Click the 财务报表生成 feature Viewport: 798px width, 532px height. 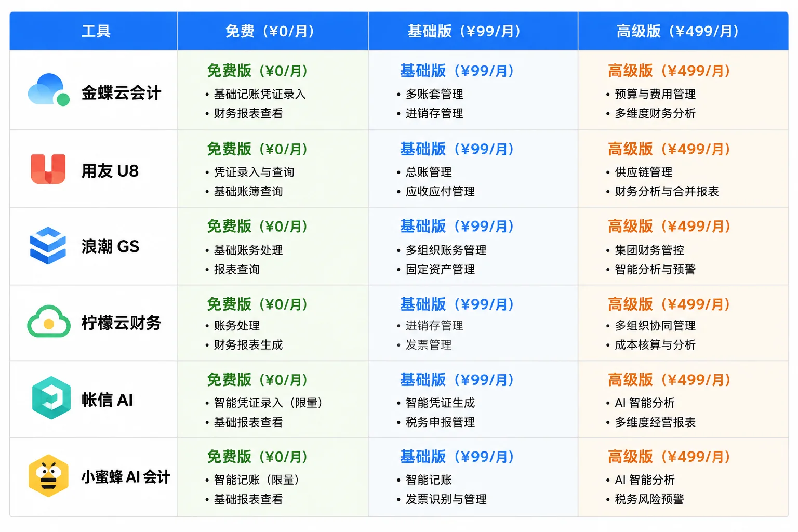click(248, 344)
